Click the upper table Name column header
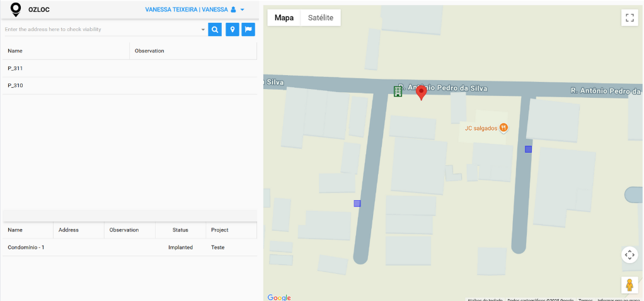This screenshot has width=644, height=301. (x=66, y=51)
